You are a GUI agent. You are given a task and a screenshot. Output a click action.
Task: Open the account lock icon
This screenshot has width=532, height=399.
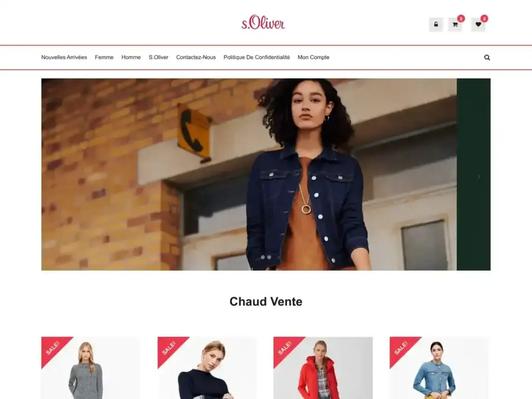pos(436,24)
